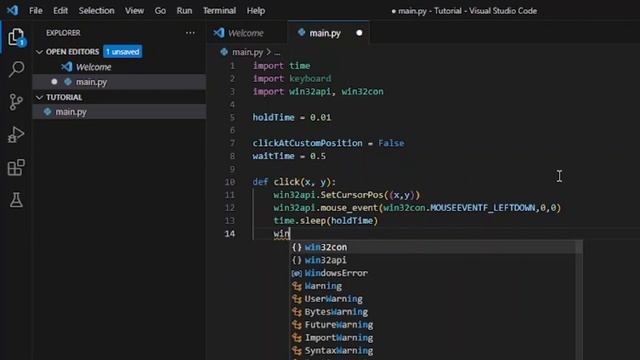Click line number 10 in gutter
The image size is (640, 360).
(230, 182)
